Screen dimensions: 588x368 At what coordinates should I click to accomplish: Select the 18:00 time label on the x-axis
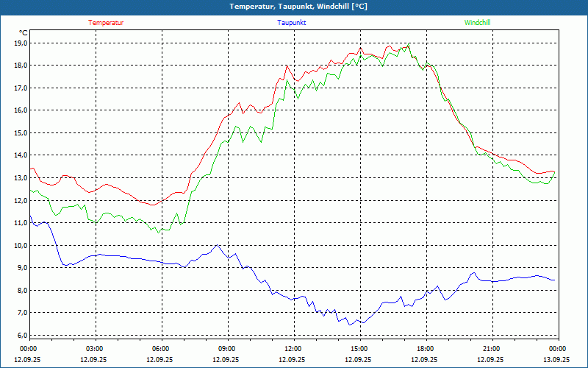coord(425,349)
